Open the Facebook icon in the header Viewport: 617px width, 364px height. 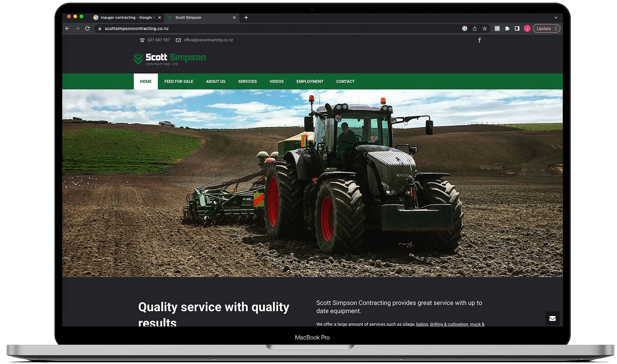(x=479, y=40)
